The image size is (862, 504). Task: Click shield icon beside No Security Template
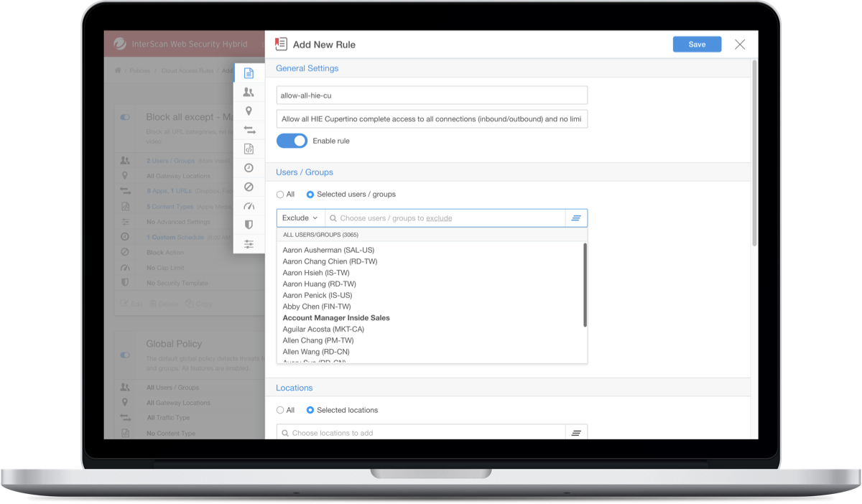click(125, 283)
